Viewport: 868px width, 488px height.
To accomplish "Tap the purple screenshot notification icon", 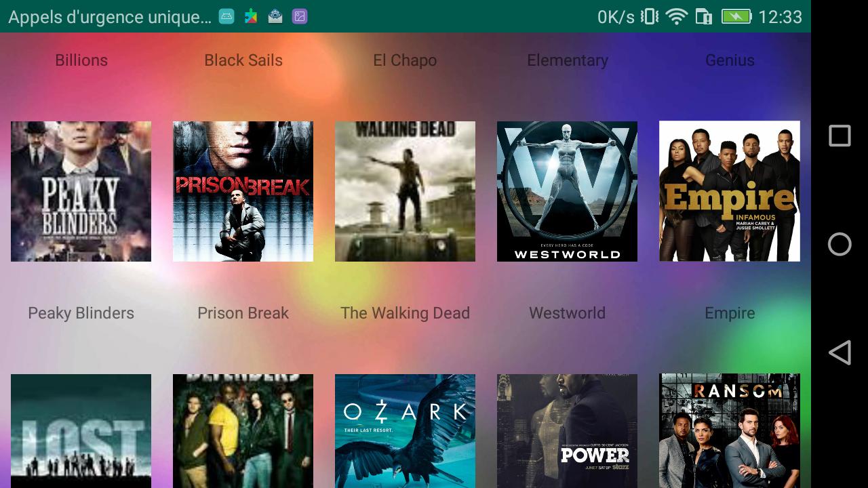I will 300,17.
